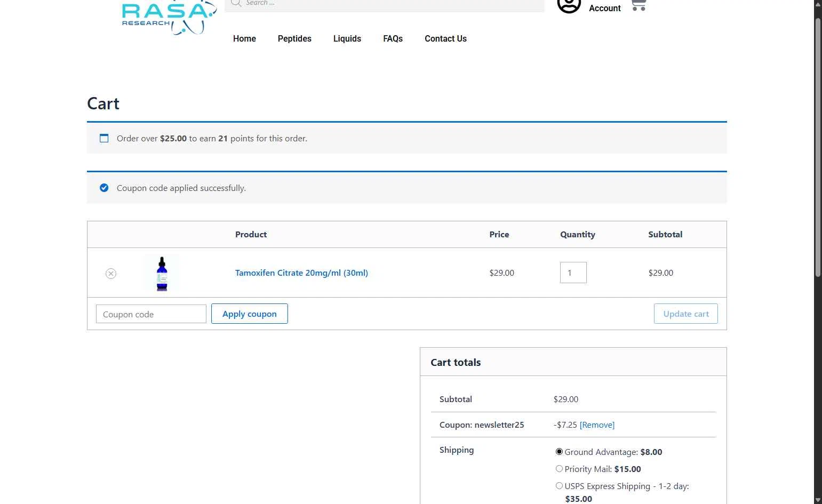The width and height of the screenshot is (822, 504).
Task: Click the 'Order over $25.00' points message
Action: click(x=212, y=138)
